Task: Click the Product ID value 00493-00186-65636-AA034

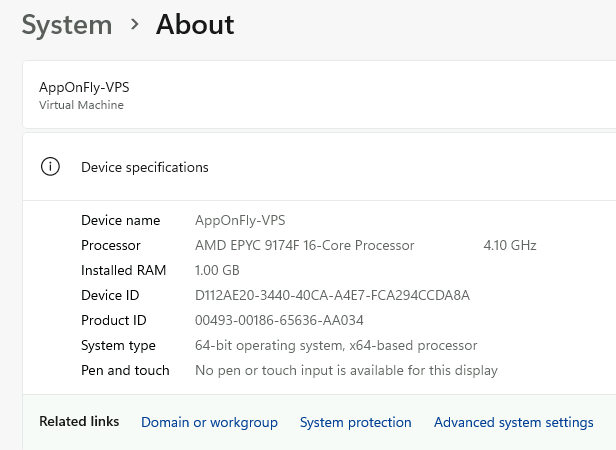Action: point(279,320)
